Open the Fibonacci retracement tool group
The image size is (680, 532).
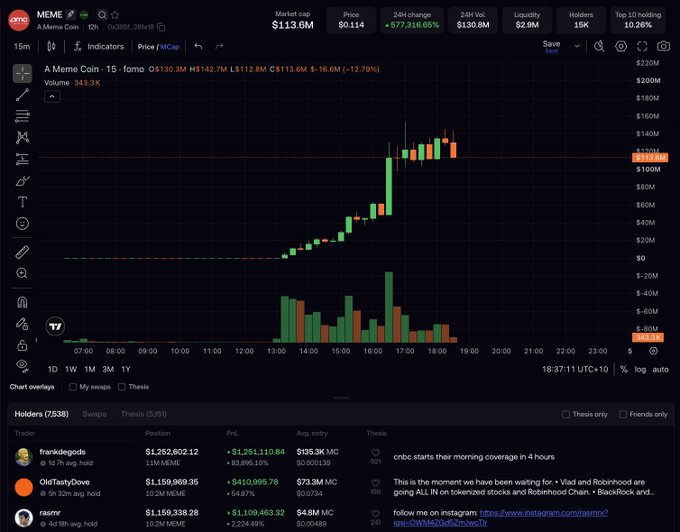22,116
